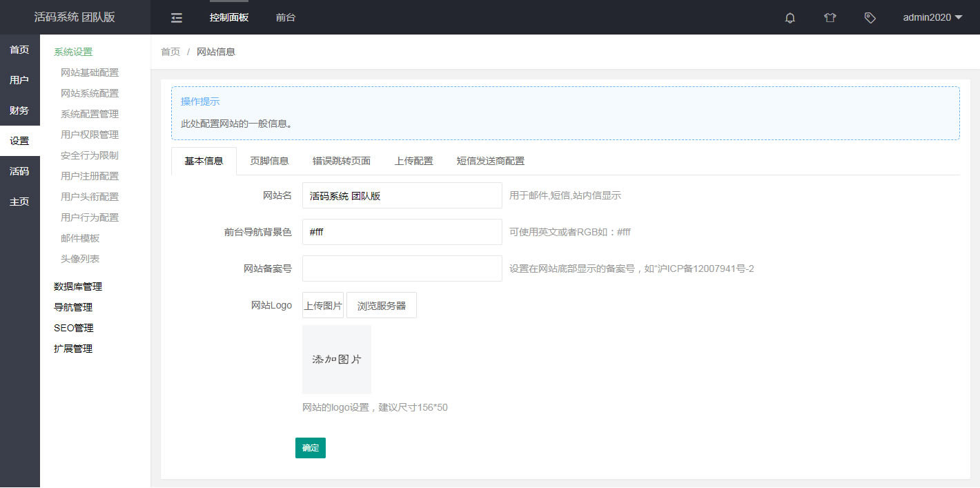Click the 浏览服务器 button

click(x=382, y=305)
